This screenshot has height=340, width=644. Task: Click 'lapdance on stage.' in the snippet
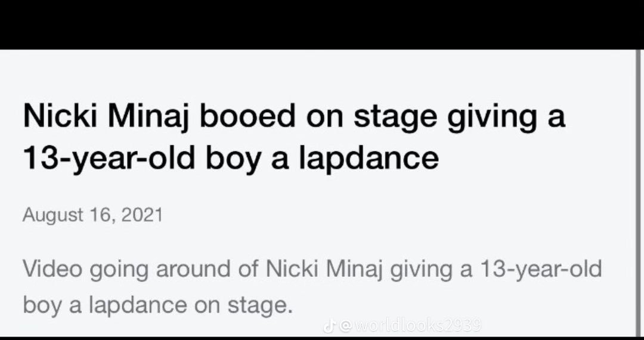click(191, 305)
